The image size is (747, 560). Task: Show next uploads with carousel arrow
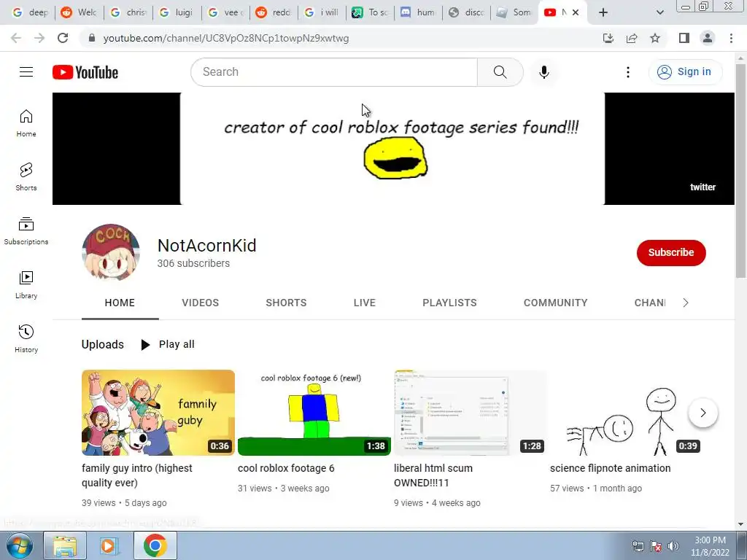pos(703,413)
